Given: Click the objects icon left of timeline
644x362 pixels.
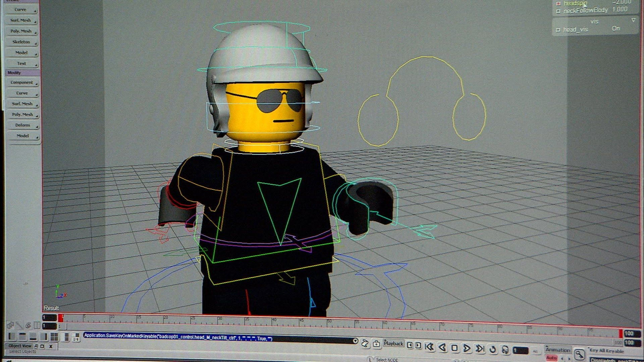Looking at the screenshot, I should click(10, 325).
